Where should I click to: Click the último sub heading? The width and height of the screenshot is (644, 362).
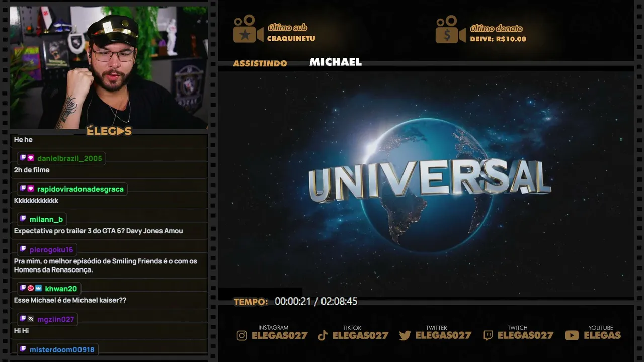pos(287,28)
